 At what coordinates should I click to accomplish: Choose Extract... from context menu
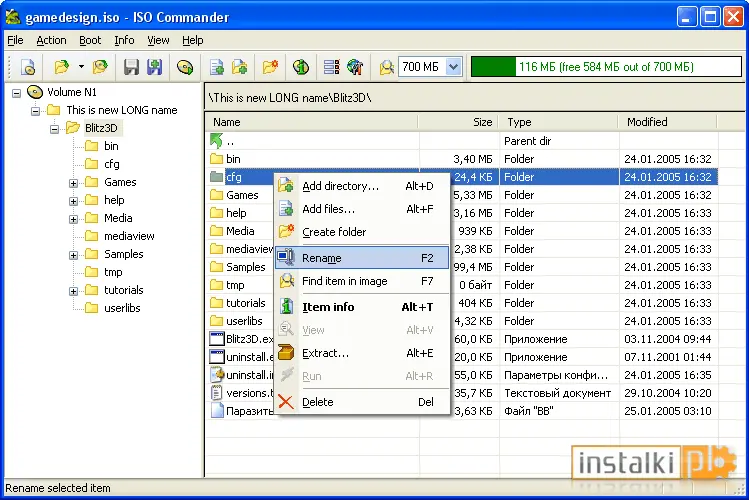pos(362,353)
